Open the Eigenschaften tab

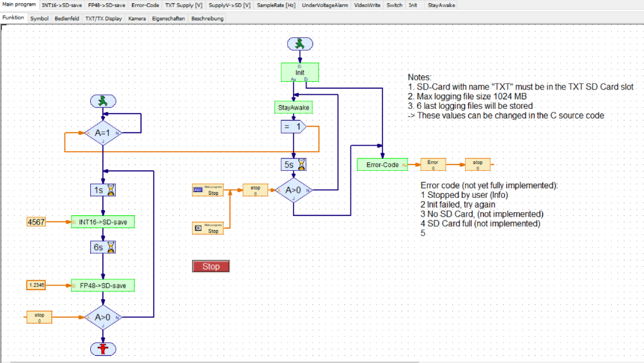click(x=168, y=19)
